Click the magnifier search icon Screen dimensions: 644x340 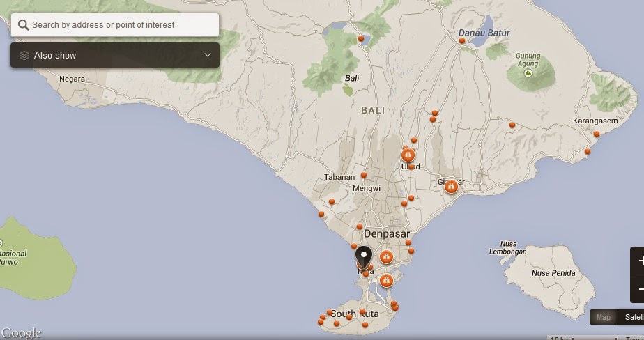pyautogui.click(x=24, y=24)
